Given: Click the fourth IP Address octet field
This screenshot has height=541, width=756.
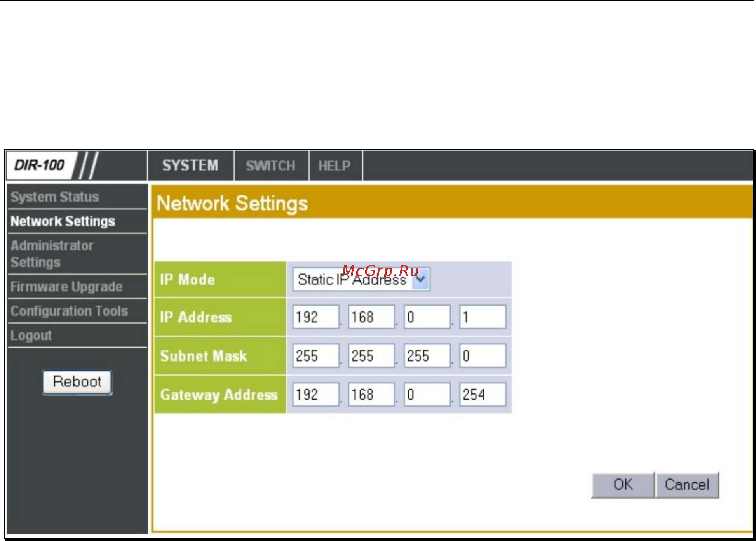Looking at the screenshot, I should (483, 317).
